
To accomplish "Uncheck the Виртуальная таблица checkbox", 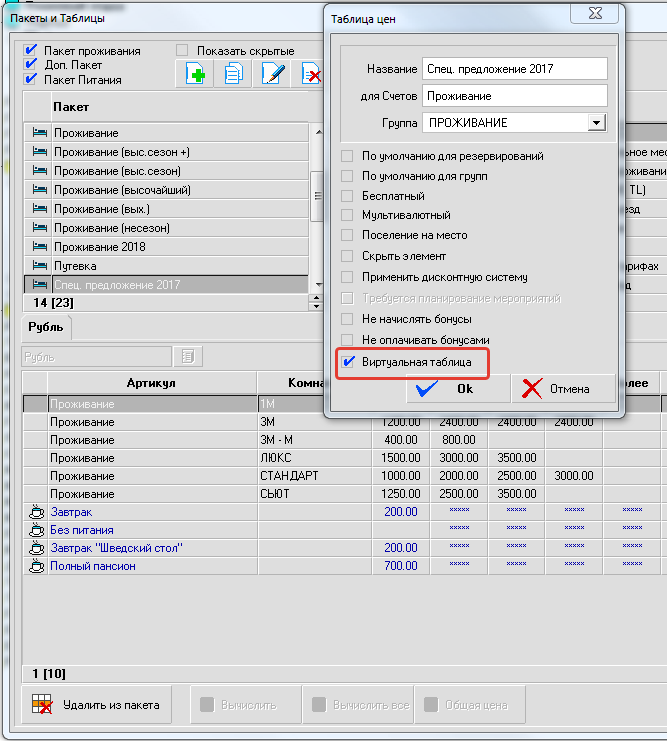I will [x=348, y=362].
